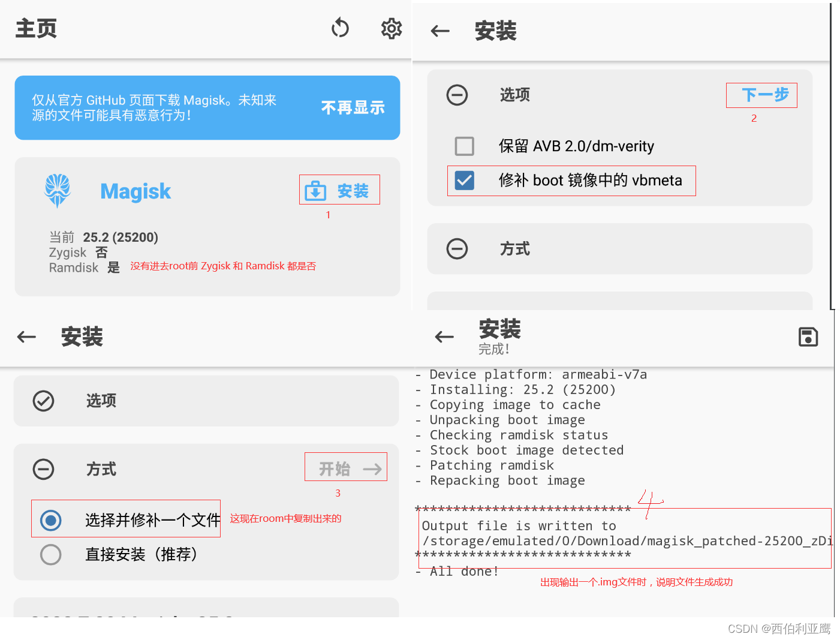Image resolution: width=840 pixels, height=640 pixels.
Task: Click the Magisk title text on the card
Action: [136, 191]
